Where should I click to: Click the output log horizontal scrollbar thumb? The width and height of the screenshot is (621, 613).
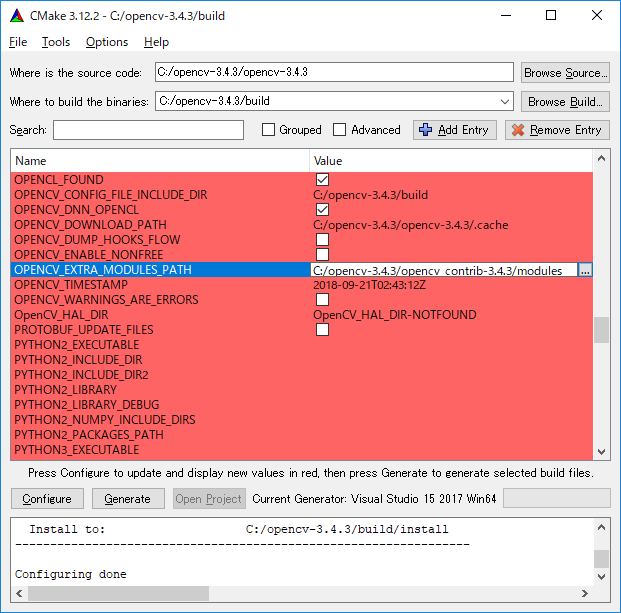(118, 593)
